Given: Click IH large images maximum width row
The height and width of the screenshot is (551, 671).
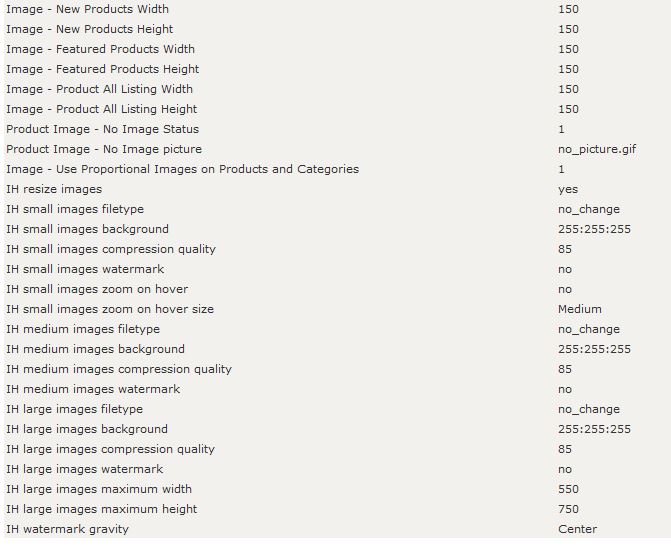Looking at the screenshot, I should pyautogui.click(x=336, y=489).
